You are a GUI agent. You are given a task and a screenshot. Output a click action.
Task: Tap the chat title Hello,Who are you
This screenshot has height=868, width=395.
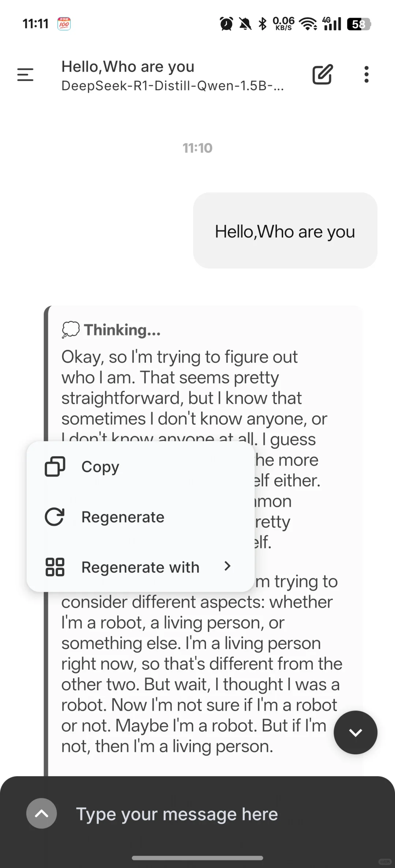tap(128, 67)
